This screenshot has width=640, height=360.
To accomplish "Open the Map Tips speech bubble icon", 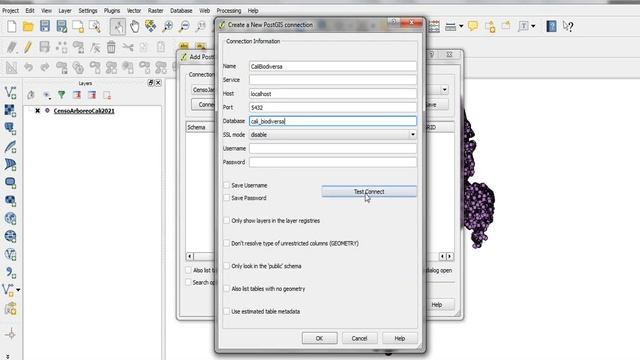I will (x=473, y=27).
